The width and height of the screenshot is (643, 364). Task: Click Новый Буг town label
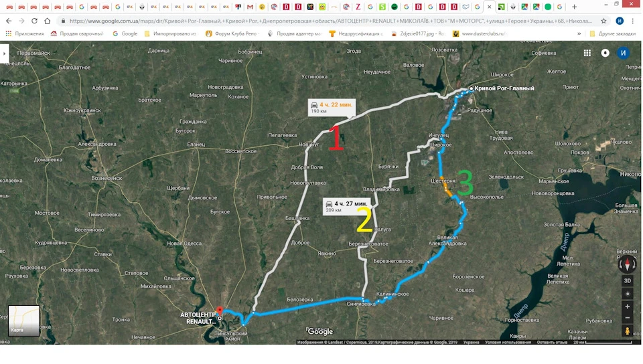[309, 144]
